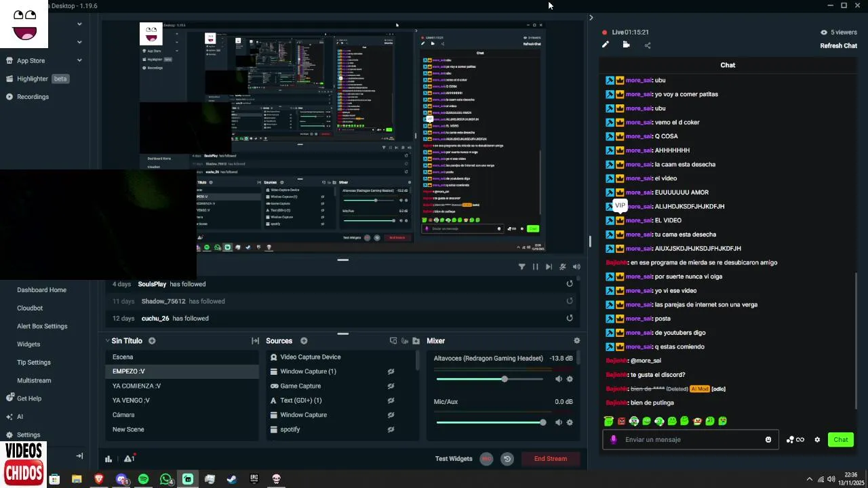
Task: Mute Mic/Aux audio
Action: (x=559, y=422)
